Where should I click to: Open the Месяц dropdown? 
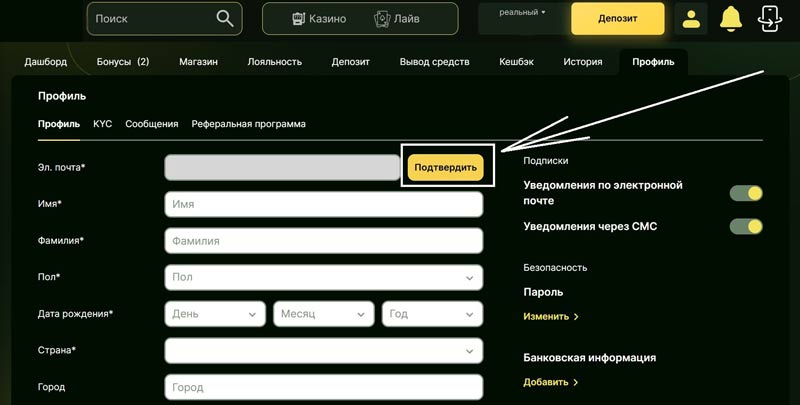[323, 314]
